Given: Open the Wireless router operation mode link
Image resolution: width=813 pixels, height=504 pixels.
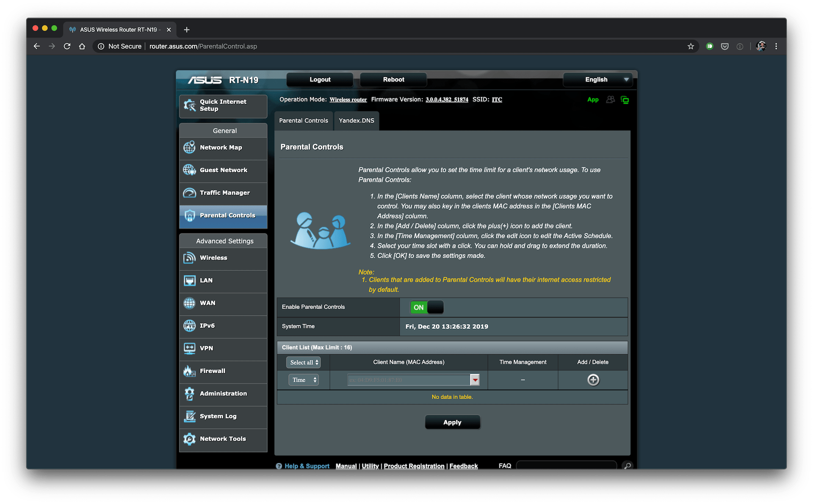Looking at the screenshot, I should [x=348, y=99].
